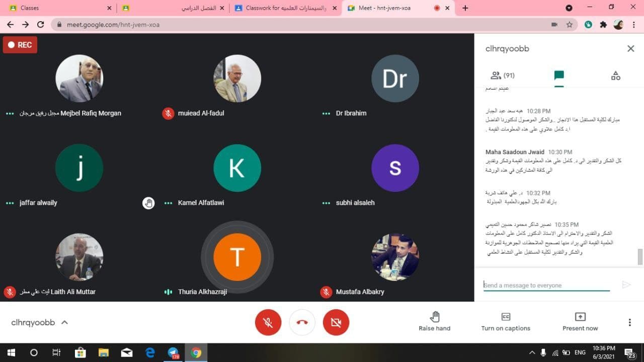Click muted mic icon for muiead Al-fadul
The width and height of the screenshot is (644, 362).
(x=168, y=113)
